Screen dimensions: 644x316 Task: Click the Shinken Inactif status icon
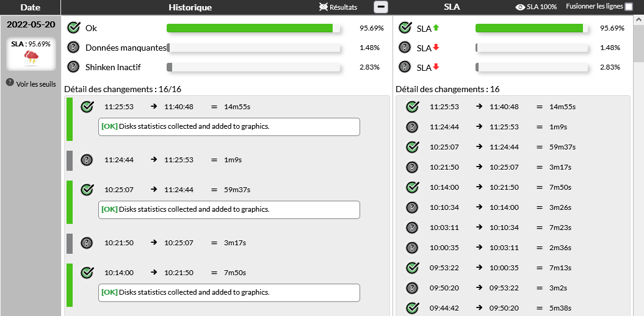tap(74, 67)
